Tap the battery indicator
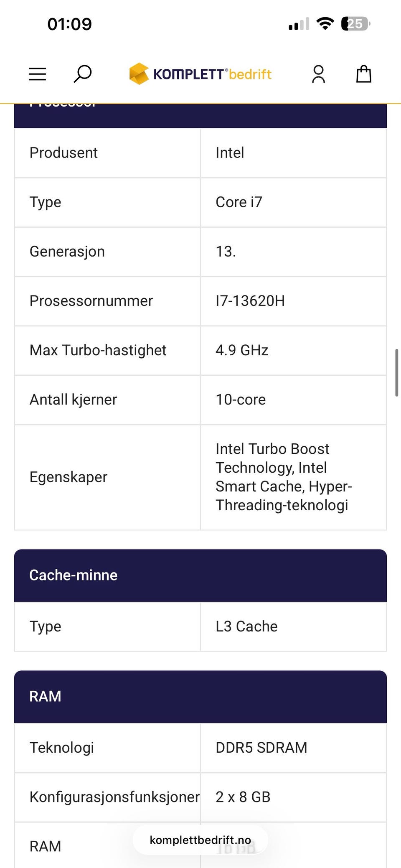401x868 pixels. pos(355,24)
